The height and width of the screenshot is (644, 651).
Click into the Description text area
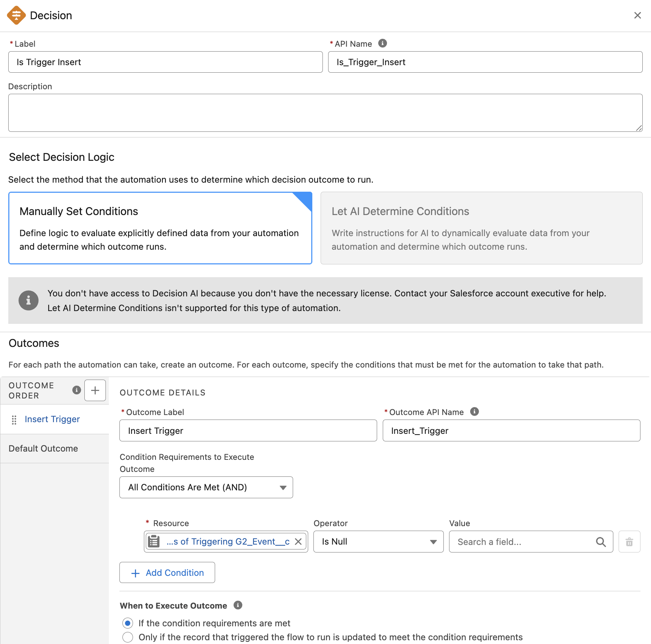click(x=325, y=113)
